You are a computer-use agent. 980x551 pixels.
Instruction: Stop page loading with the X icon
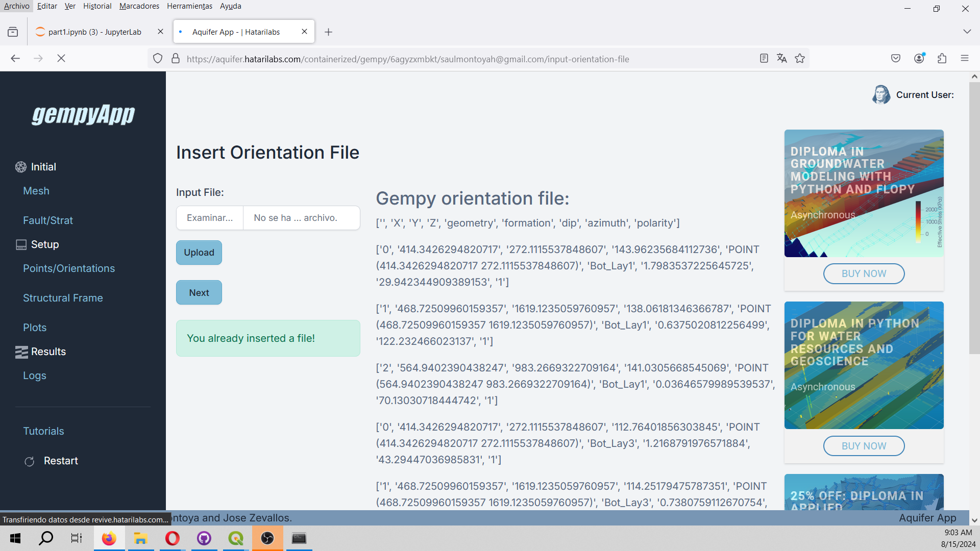click(61, 59)
